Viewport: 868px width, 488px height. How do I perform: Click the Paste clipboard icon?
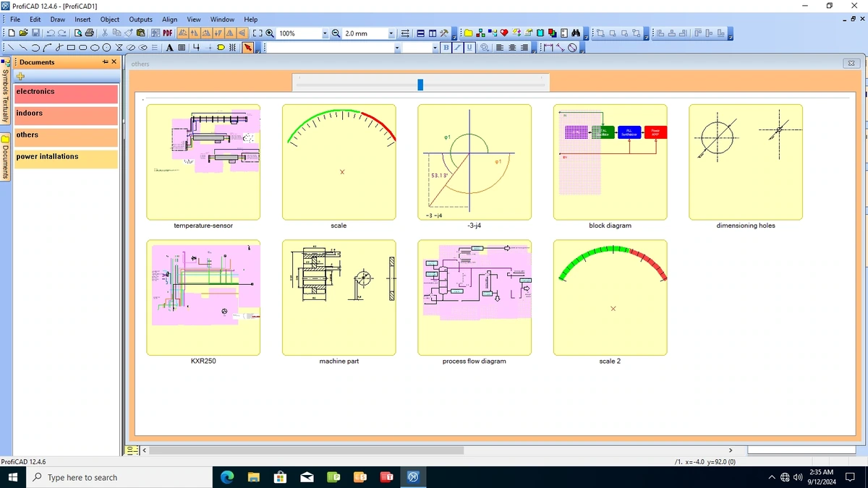click(141, 33)
